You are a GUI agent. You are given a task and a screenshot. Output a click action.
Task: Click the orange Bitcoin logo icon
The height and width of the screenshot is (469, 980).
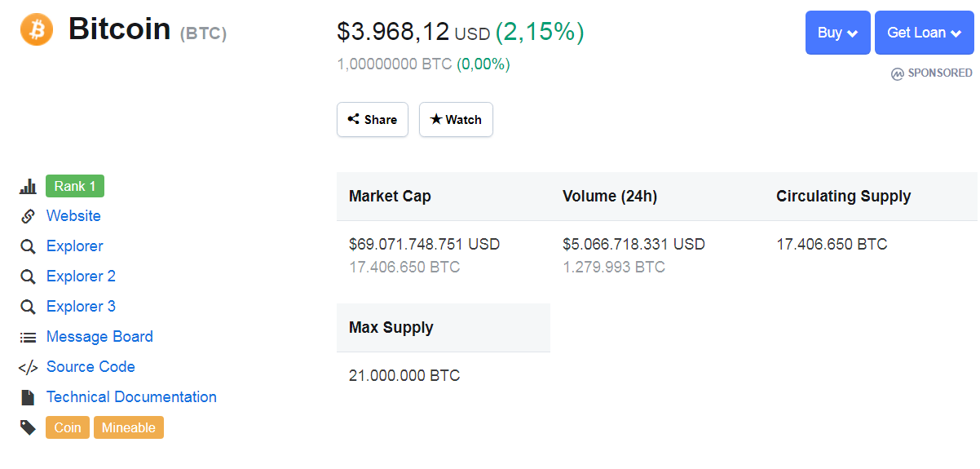click(37, 30)
